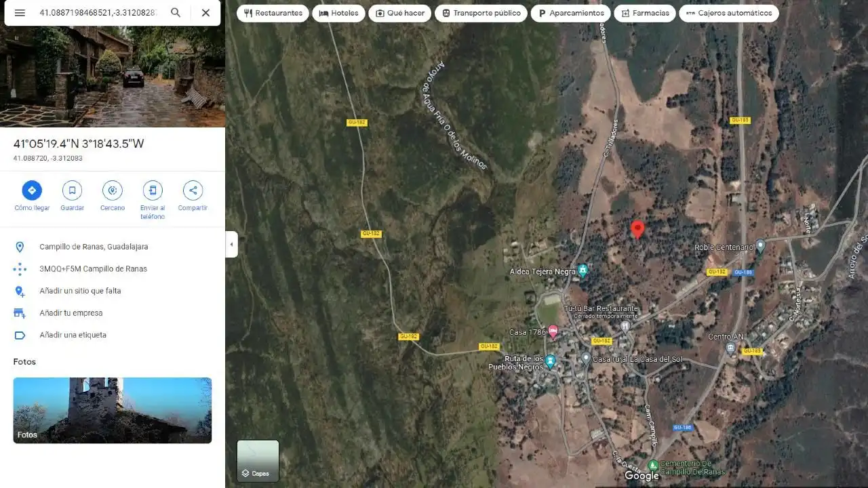This screenshot has height=488, width=868.
Task: Click Cementerio de Campillo de Ranas marker
Action: pyautogui.click(x=652, y=466)
